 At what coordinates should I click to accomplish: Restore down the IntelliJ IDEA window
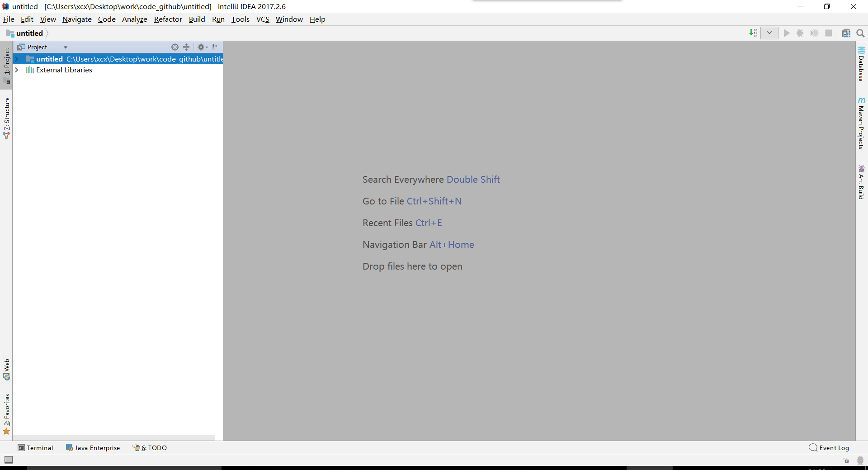point(827,6)
